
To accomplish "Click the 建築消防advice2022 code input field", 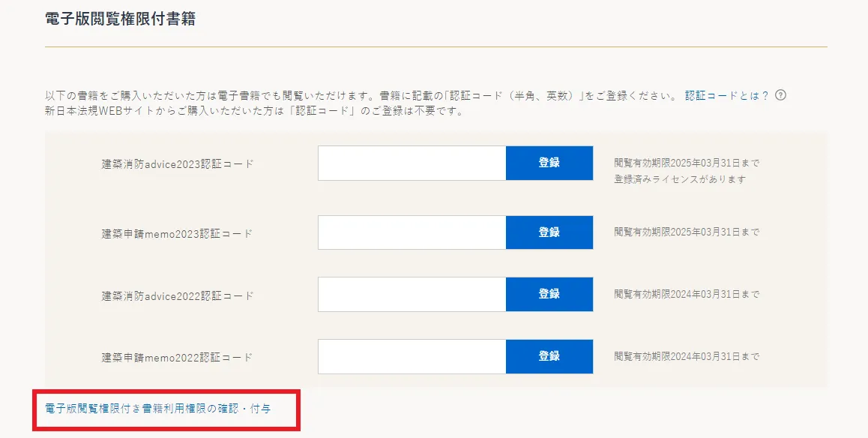I will coord(411,294).
